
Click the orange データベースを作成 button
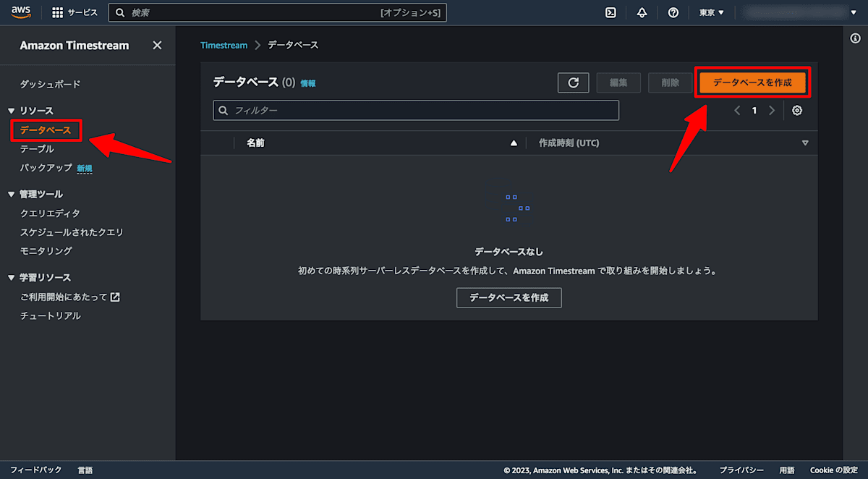(752, 82)
